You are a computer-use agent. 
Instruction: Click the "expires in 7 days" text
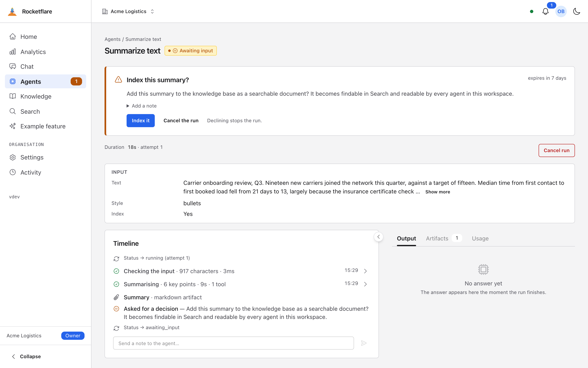547,78
